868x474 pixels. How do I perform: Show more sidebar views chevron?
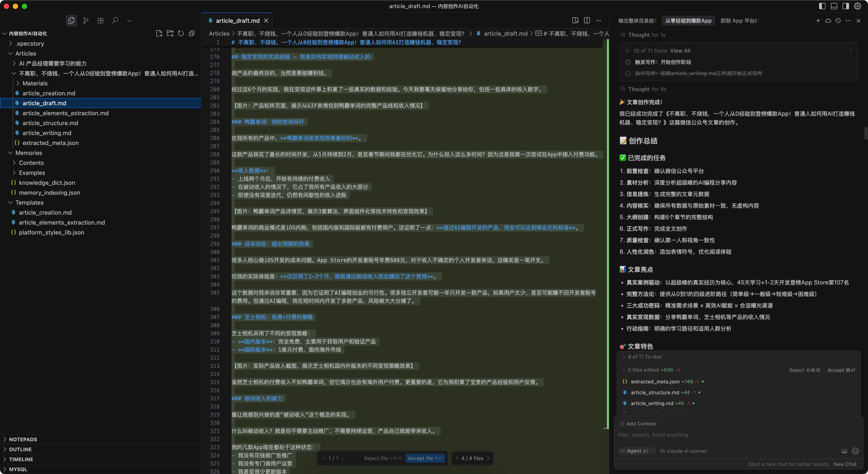point(129,21)
